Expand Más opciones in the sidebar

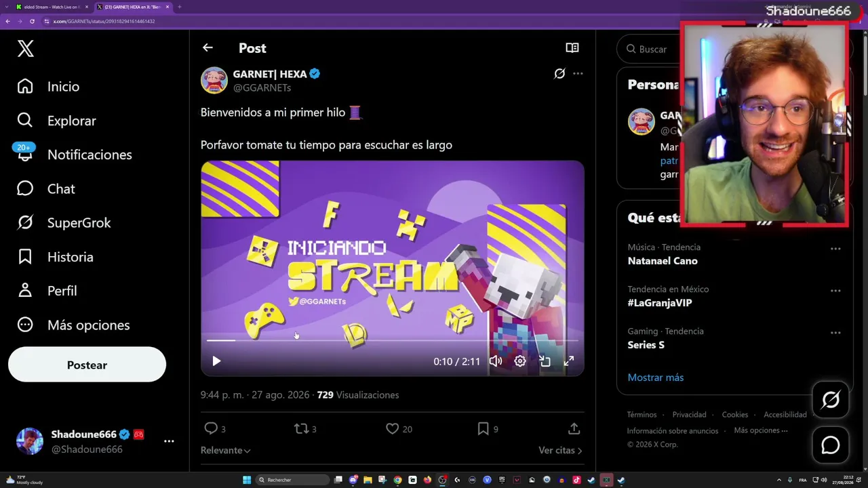pyautogui.click(x=73, y=325)
